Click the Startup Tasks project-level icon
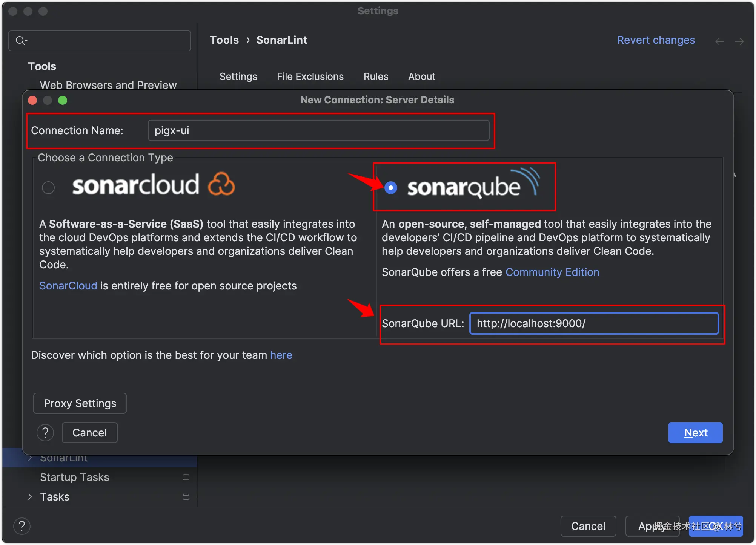 click(x=186, y=477)
